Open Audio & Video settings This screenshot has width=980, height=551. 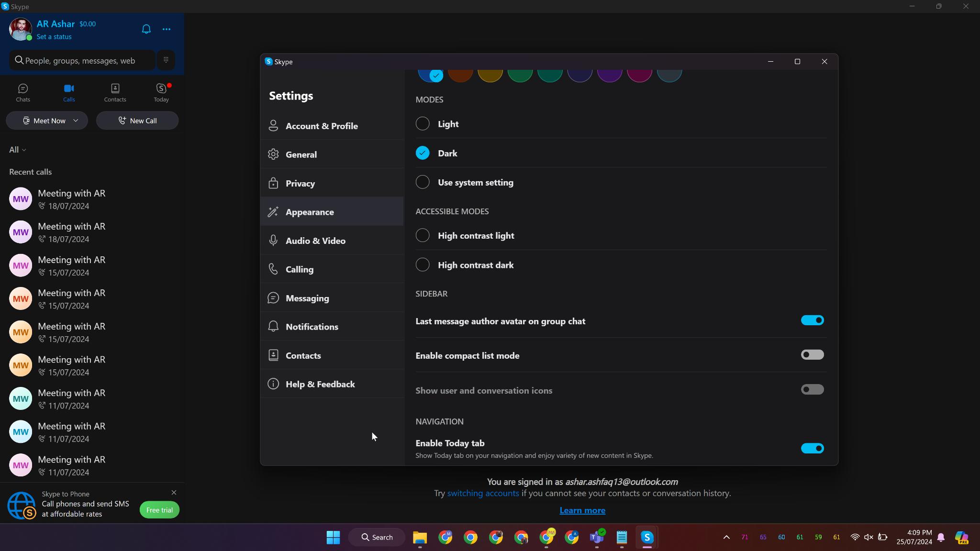coord(332,241)
